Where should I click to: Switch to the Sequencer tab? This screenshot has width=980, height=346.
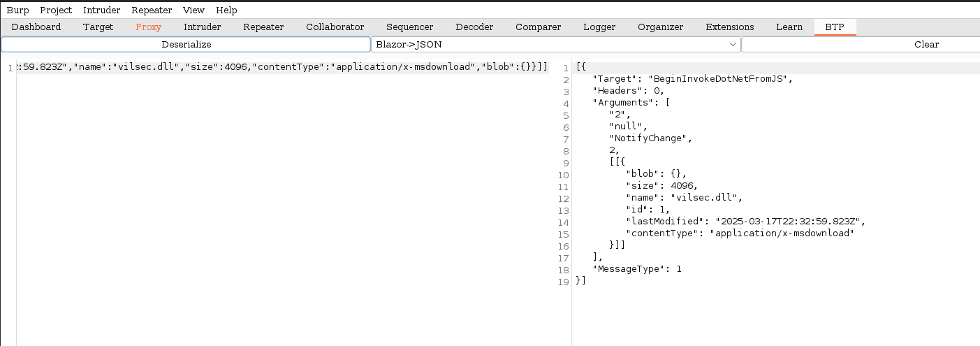[409, 27]
